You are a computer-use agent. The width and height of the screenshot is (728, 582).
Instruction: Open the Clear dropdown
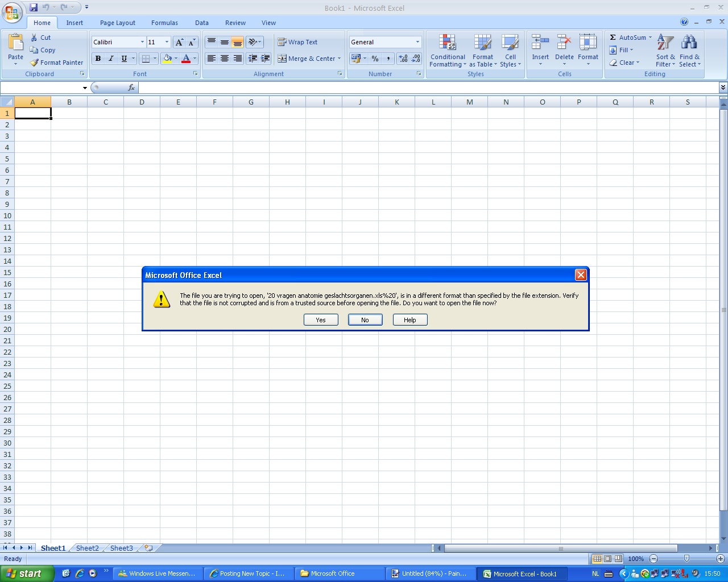(x=624, y=63)
